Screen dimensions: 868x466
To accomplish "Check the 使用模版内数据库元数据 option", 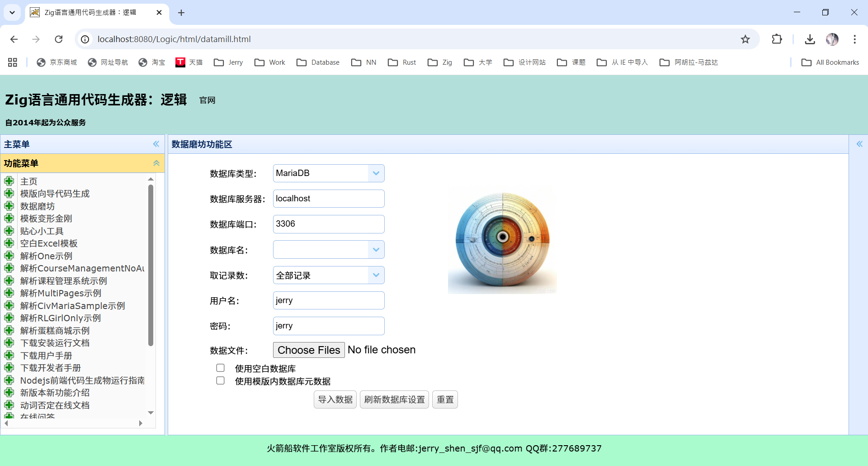I will pyautogui.click(x=220, y=380).
